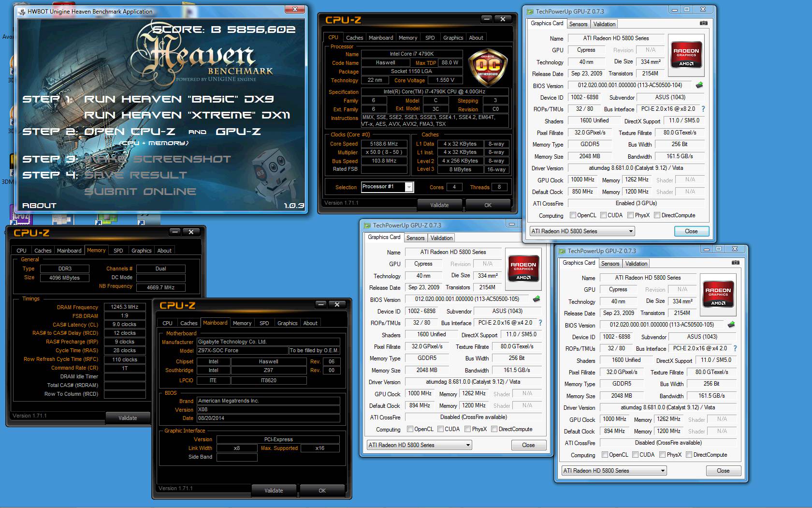Open SPD tab in CPU-Z CPU window
The height and width of the screenshot is (508, 812).
(430, 38)
